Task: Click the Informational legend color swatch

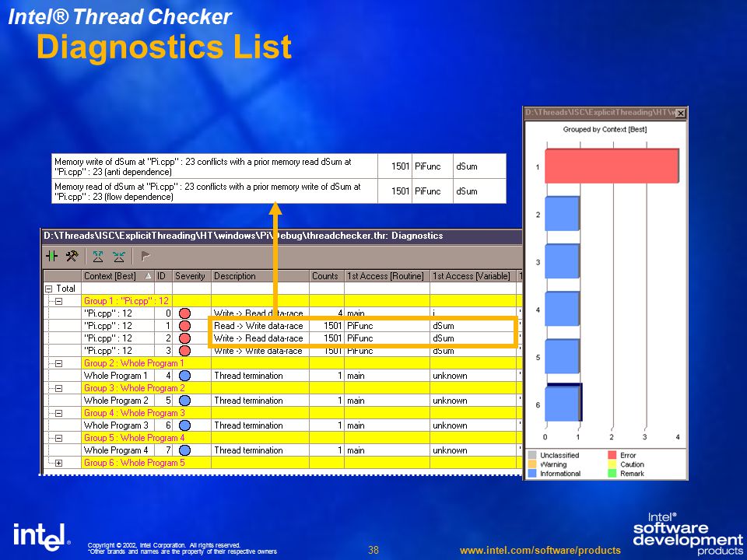Action: coord(532,474)
